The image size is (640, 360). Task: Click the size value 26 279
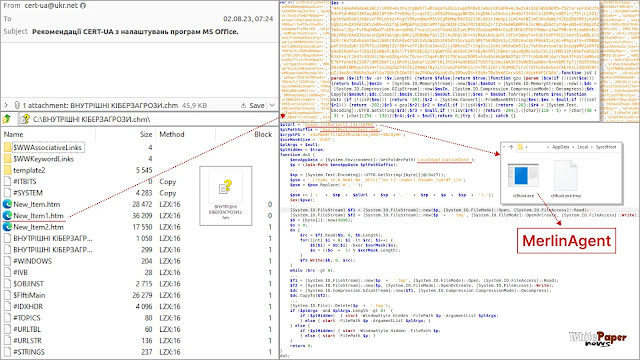coord(142,295)
